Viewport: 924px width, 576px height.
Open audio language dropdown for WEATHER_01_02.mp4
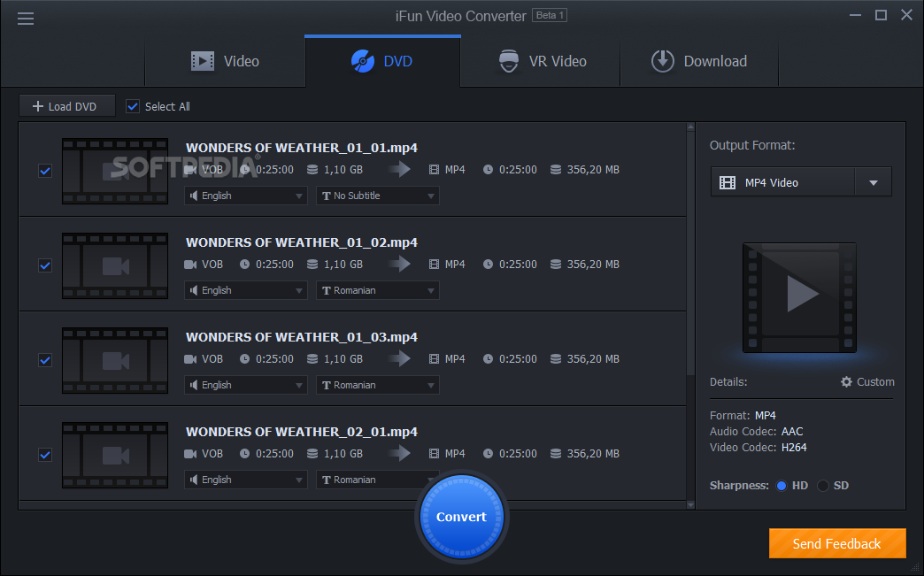coord(246,290)
